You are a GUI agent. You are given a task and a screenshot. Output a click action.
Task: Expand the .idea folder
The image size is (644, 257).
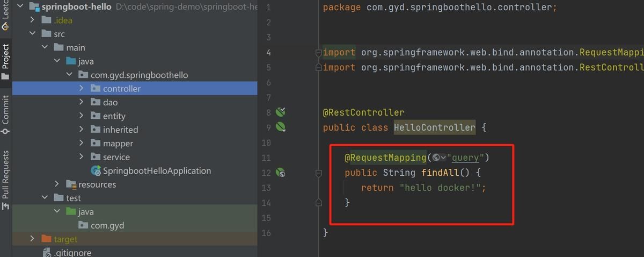tap(32, 20)
